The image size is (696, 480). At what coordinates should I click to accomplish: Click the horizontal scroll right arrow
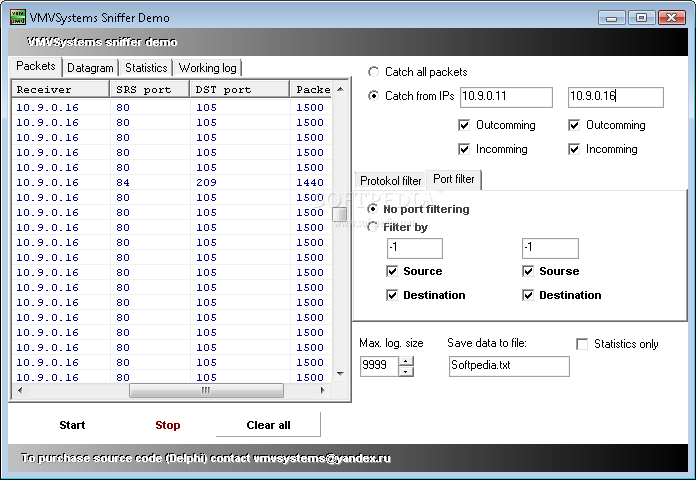pos(323,390)
